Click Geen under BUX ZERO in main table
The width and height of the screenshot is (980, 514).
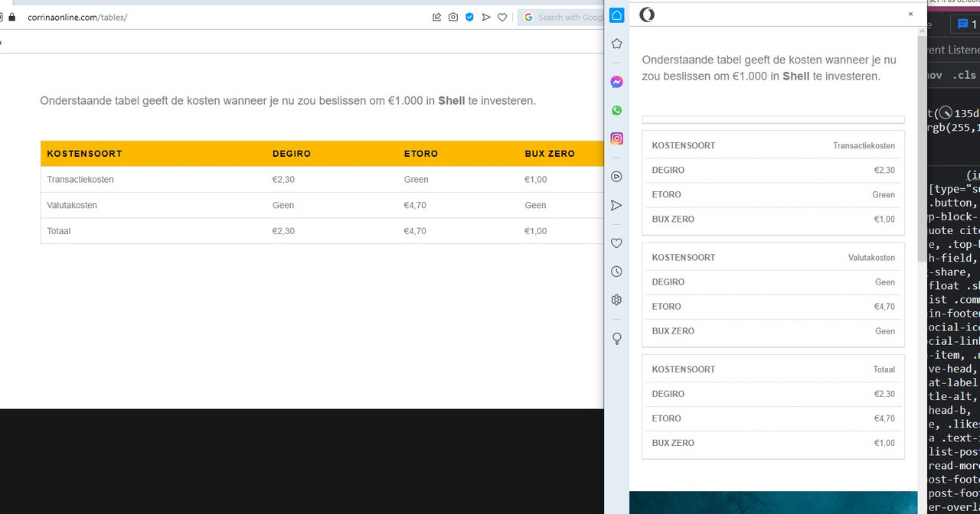535,205
